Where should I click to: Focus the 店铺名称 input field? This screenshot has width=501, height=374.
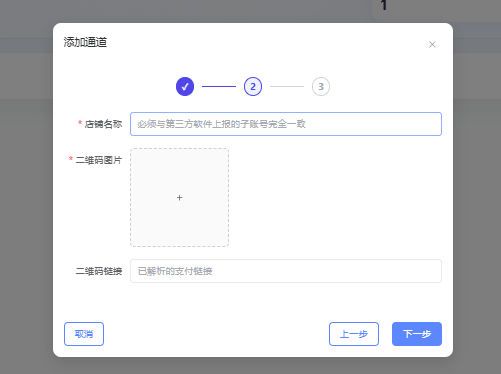(x=286, y=124)
